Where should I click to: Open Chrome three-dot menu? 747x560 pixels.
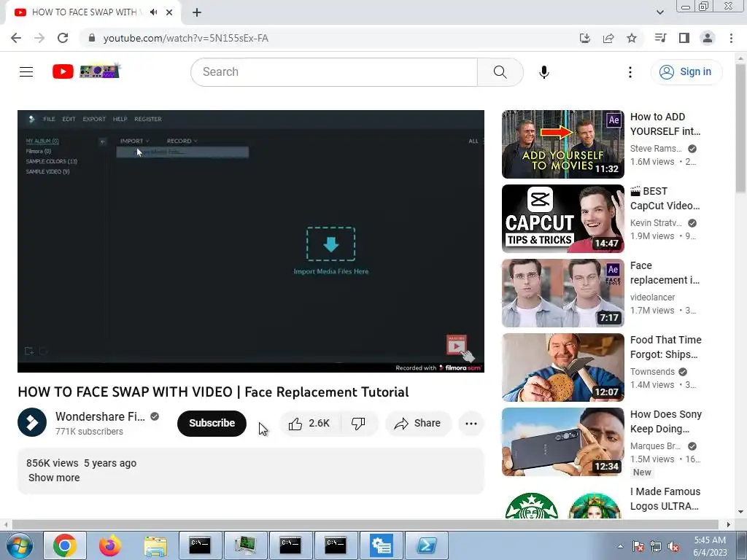pos(731,38)
